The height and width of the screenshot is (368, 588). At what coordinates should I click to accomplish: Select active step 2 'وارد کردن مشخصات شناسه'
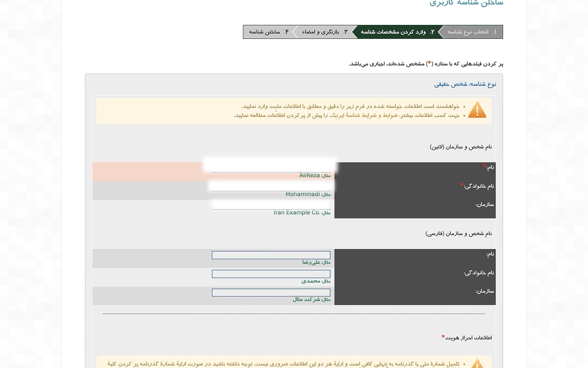[x=397, y=32]
